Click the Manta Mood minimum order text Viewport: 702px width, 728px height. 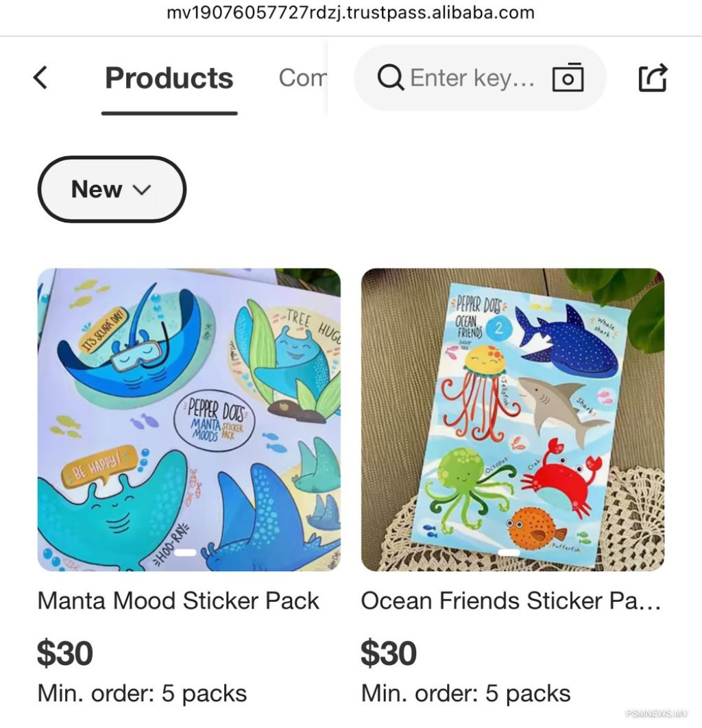(x=142, y=693)
